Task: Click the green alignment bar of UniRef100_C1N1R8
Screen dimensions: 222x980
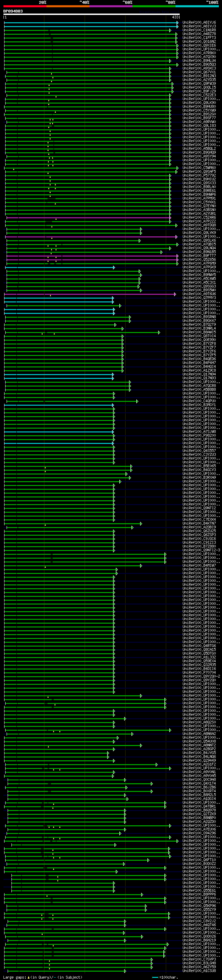Action: coord(88,31)
